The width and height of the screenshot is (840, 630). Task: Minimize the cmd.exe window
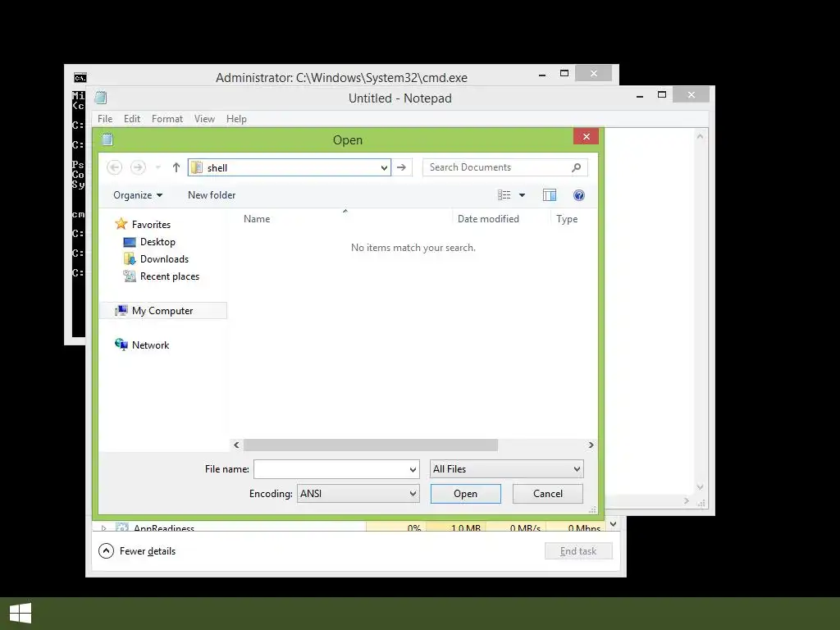[542, 74]
